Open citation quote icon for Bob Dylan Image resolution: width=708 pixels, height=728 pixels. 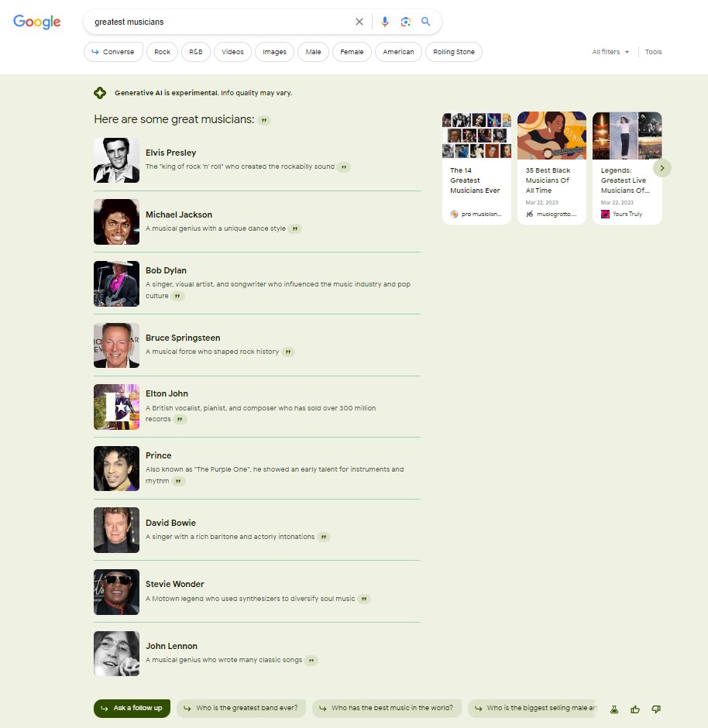coord(177,296)
